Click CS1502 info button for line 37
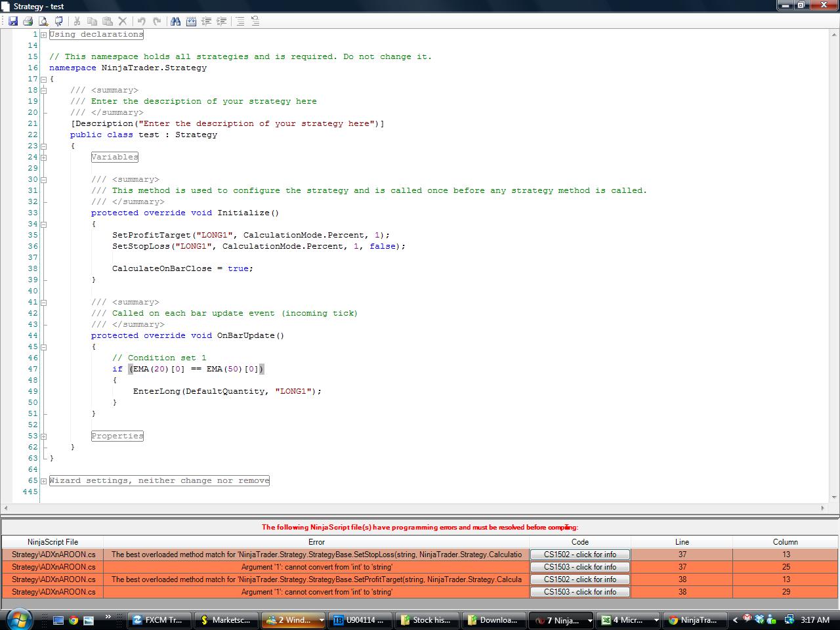 pos(579,555)
